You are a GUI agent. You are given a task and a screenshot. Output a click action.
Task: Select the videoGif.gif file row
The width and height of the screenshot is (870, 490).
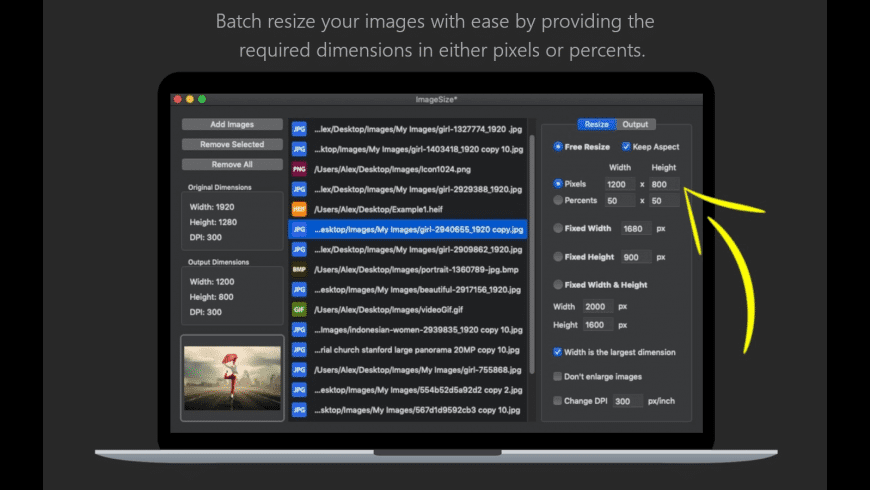click(408, 310)
